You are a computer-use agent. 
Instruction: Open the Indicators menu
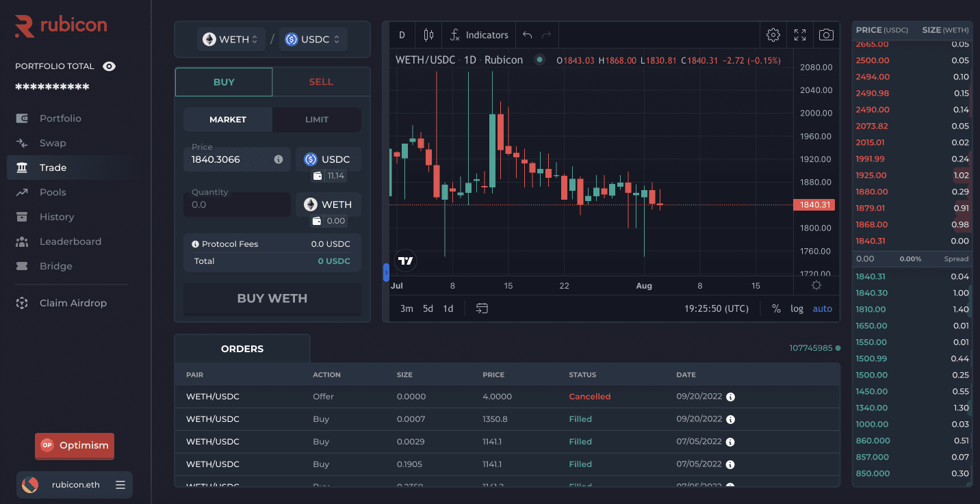click(479, 35)
